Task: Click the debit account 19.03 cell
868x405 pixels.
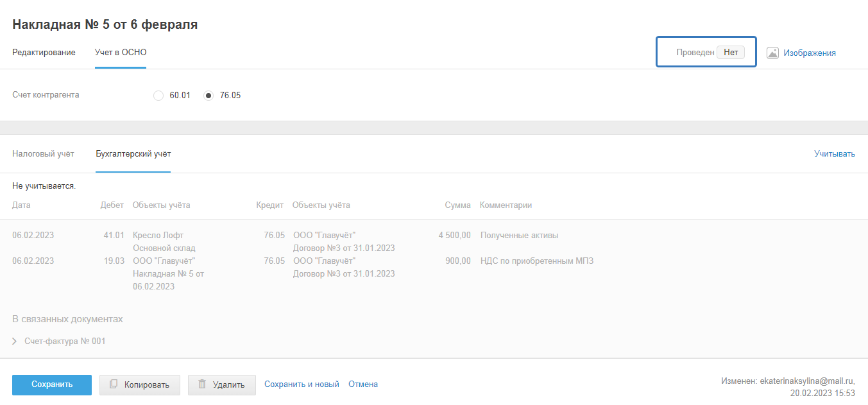Action: pos(114,261)
